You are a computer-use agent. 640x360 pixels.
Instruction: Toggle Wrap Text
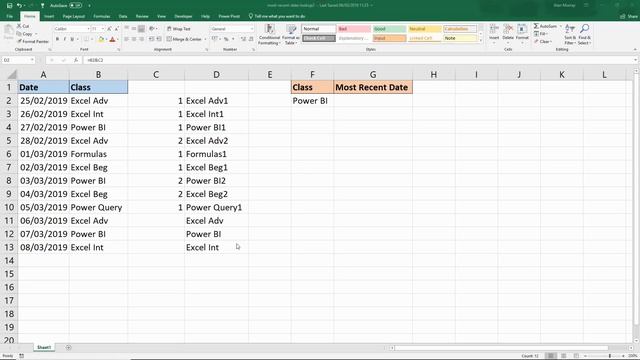(178, 29)
